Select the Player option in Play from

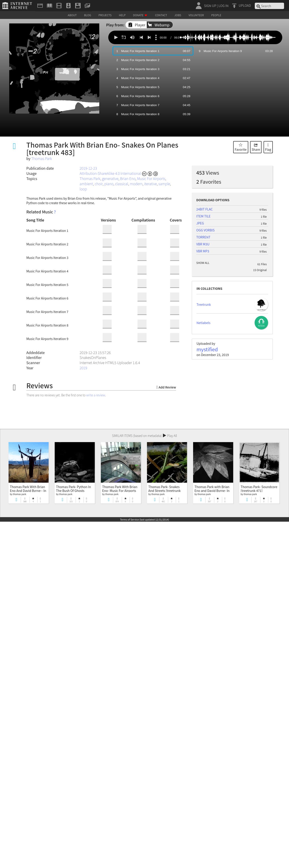[137, 25]
